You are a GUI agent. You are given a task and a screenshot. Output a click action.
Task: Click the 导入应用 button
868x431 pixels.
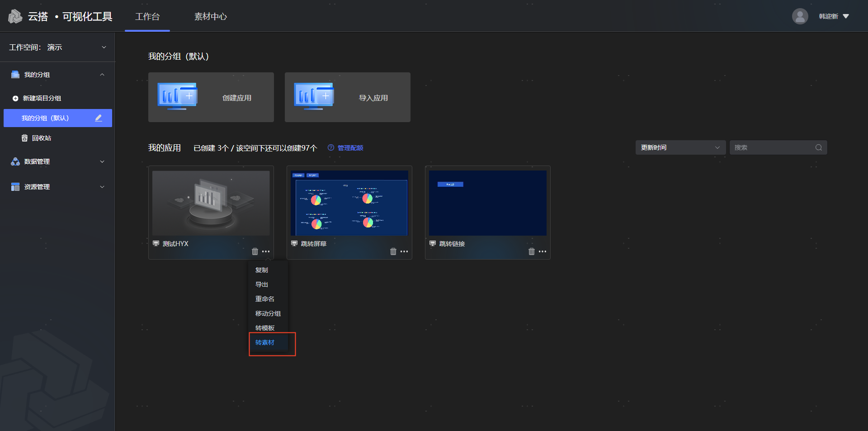[348, 97]
